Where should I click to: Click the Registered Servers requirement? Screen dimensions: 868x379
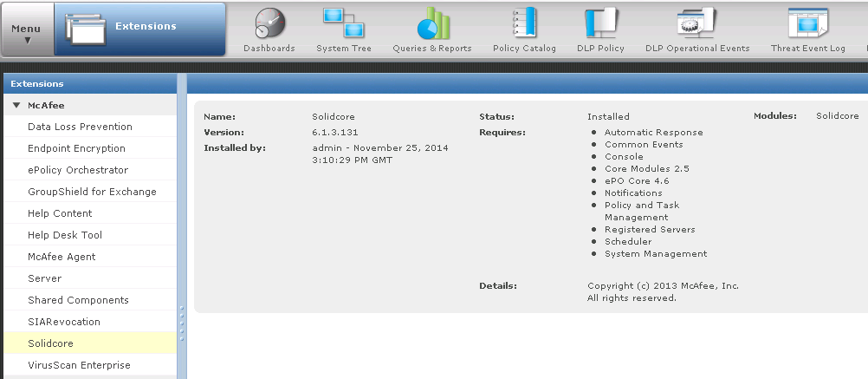(650, 229)
